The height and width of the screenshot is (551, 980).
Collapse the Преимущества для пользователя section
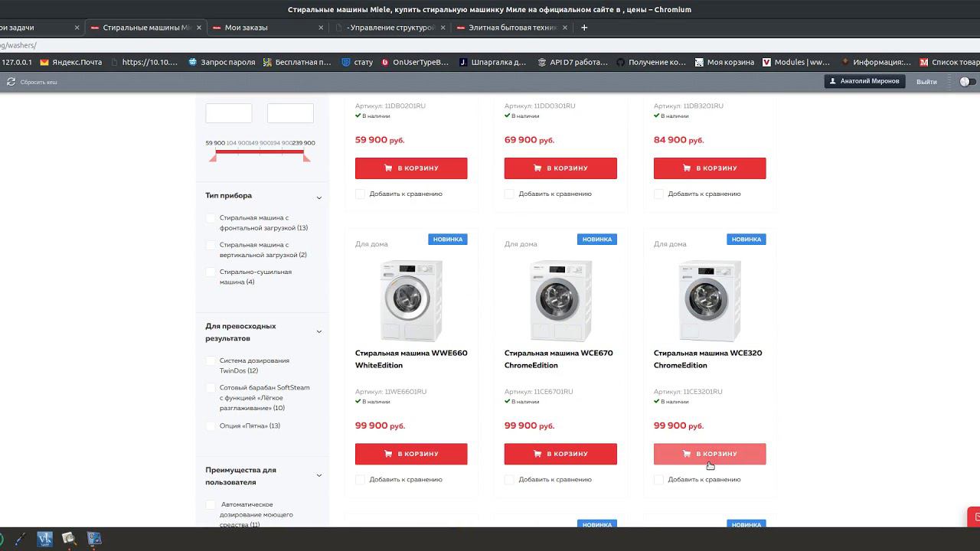[x=318, y=475]
